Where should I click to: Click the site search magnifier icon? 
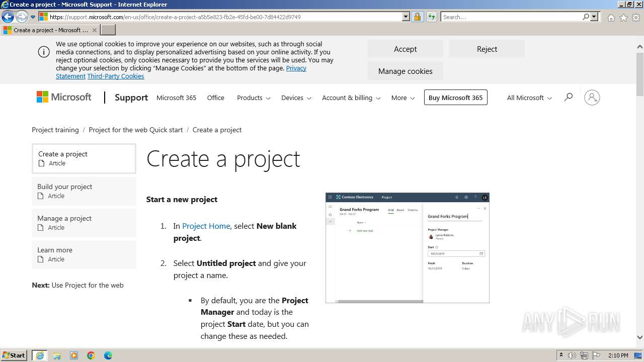tap(568, 97)
